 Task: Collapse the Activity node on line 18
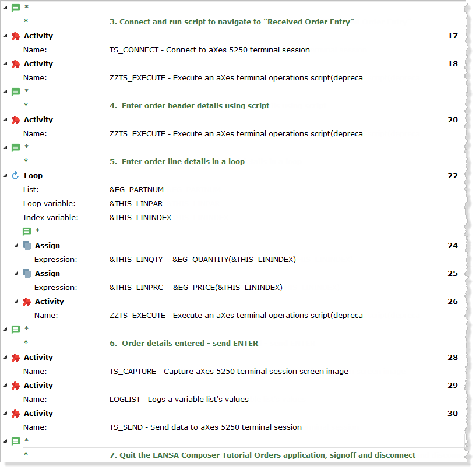coord(5,63)
